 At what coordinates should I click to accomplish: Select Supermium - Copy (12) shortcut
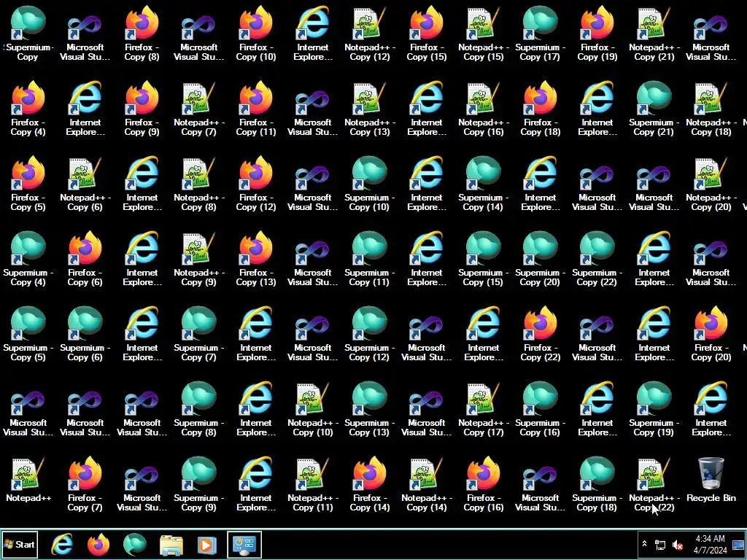click(x=369, y=334)
